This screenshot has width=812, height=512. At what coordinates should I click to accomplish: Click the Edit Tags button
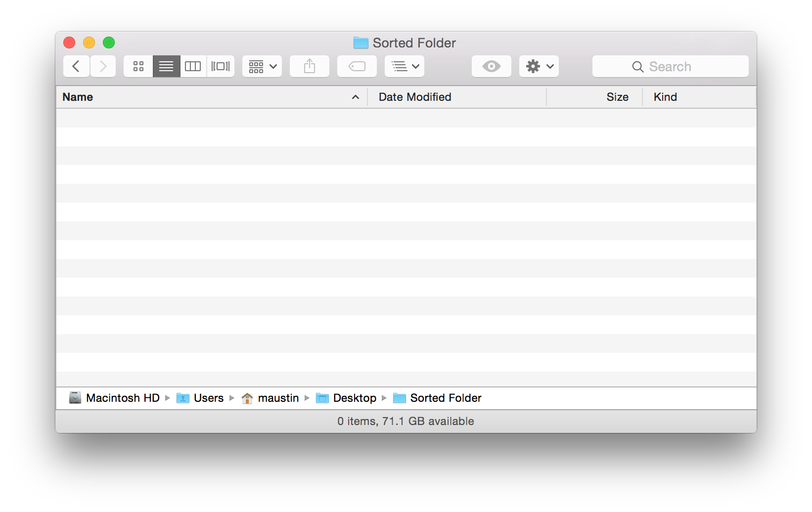[357, 66]
